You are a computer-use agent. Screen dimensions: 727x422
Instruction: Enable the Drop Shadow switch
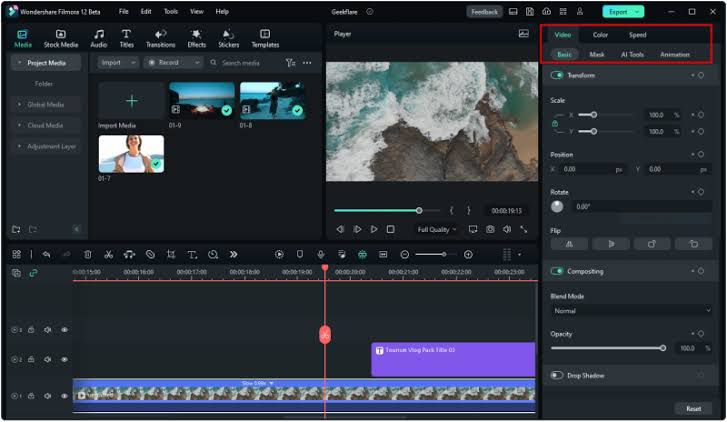tap(557, 375)
